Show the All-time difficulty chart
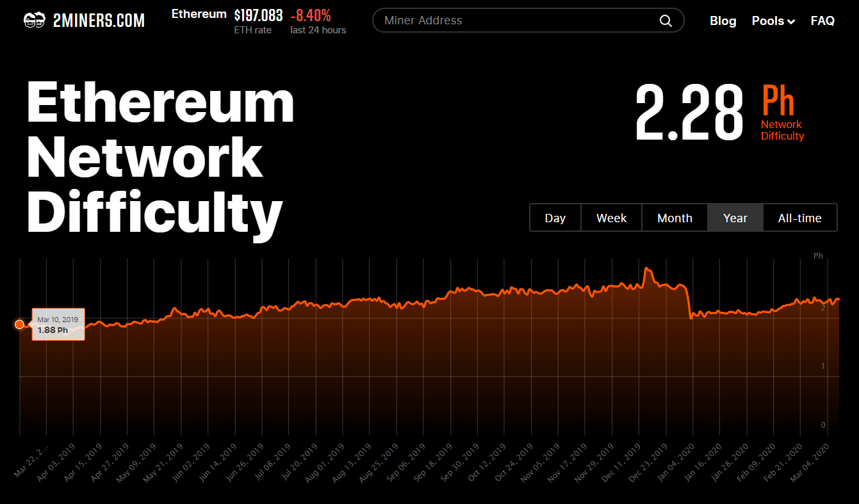This screenshot has width=859, height=504. point(800,218)
